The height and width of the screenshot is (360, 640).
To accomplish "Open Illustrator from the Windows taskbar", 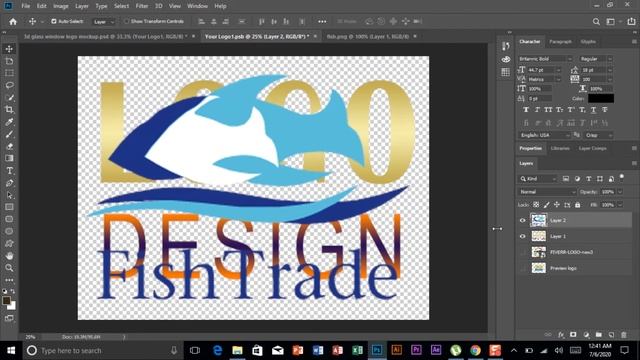I will [396, 351].
